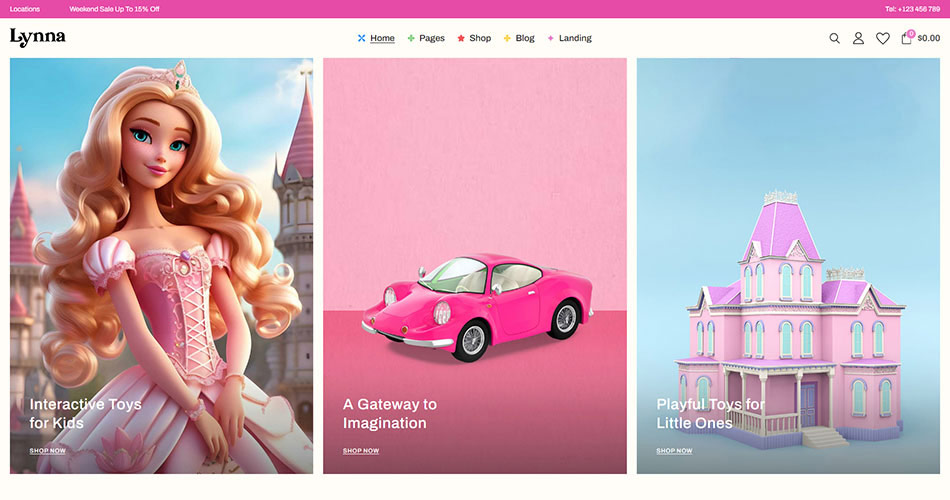Click the A Gateway to Imagination heading
The width and height of the screenshot is (950, 500).
tap(390, 413)
